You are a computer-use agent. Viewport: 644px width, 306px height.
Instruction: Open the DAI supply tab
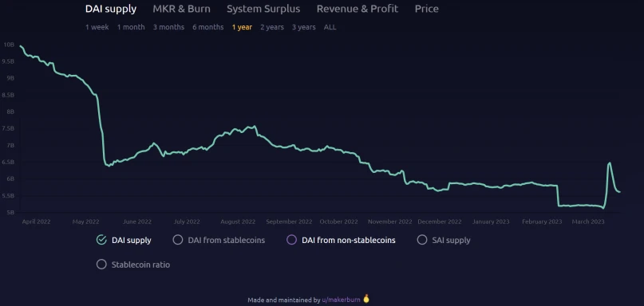coord(111,9)
